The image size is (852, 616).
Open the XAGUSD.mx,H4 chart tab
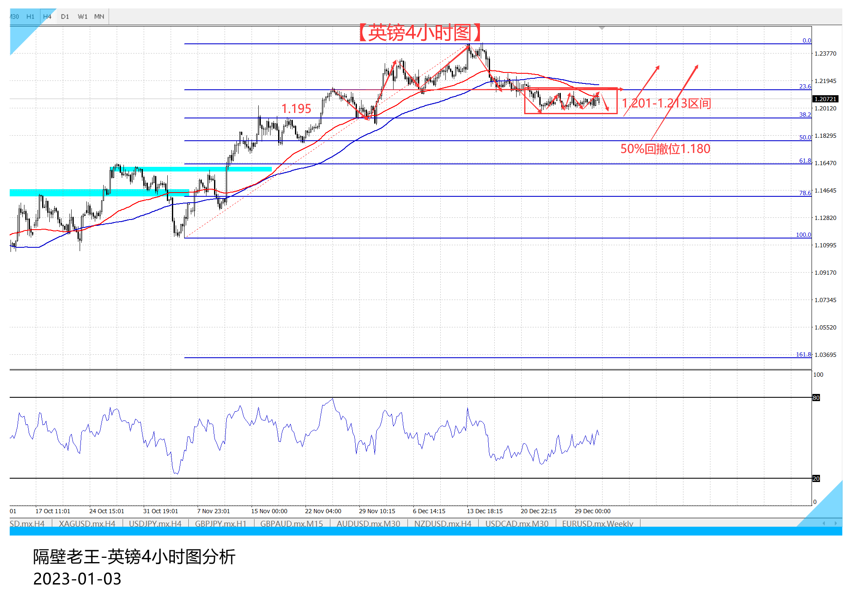pyautogui.click(x=87, y=523)
